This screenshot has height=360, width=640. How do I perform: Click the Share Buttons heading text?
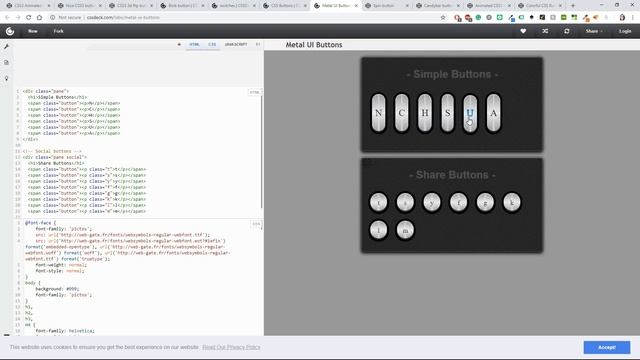click(452, 175)
